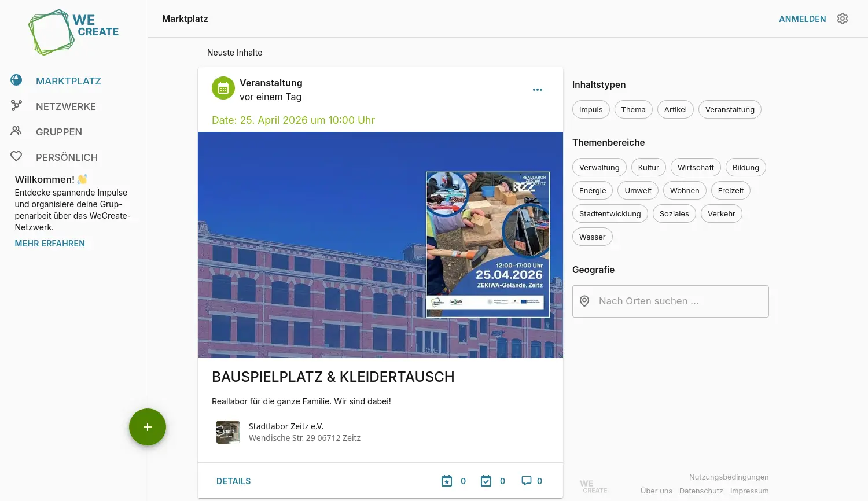Click the Gruppen people icon
This screenshot has width=868, height=501.
pos(16,131)
